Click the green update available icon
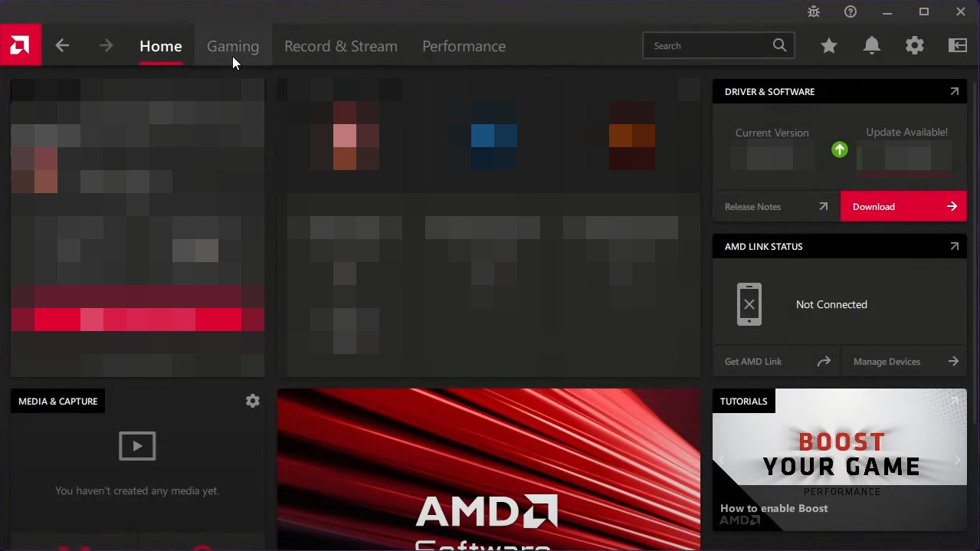The height and width of the screenshot is (551, 980). pyautogui.click(x=840, y=149)
